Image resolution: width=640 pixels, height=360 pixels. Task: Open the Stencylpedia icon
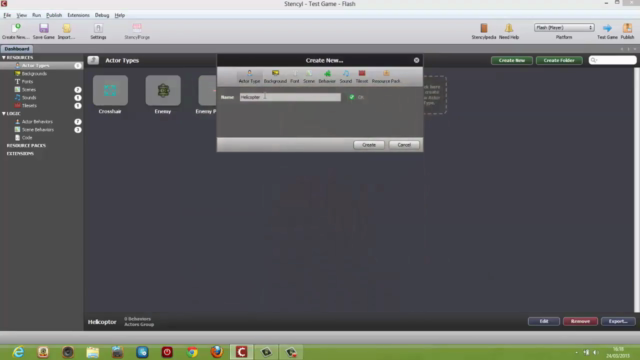point(484,31)
